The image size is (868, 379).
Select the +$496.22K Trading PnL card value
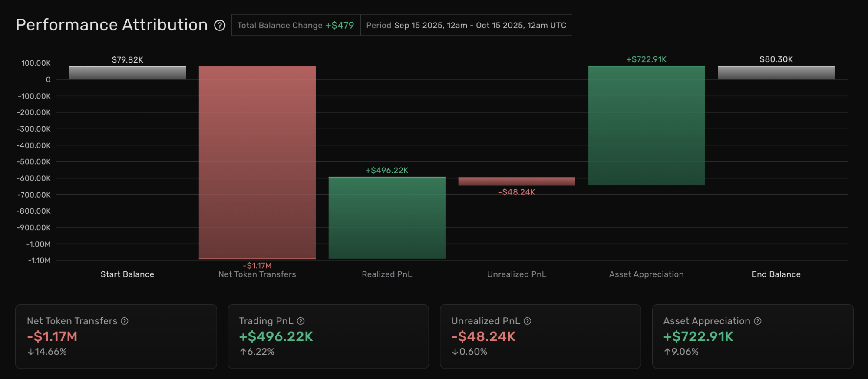[276, 337]
